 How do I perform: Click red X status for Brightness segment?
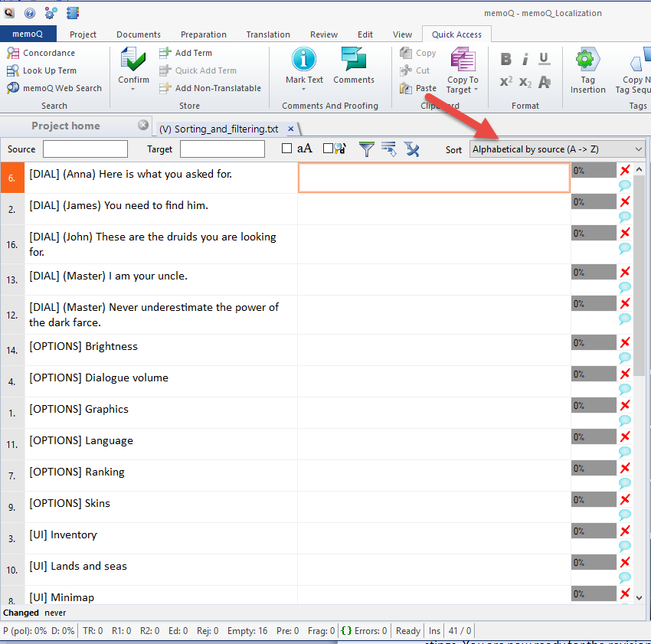point(625,342)
